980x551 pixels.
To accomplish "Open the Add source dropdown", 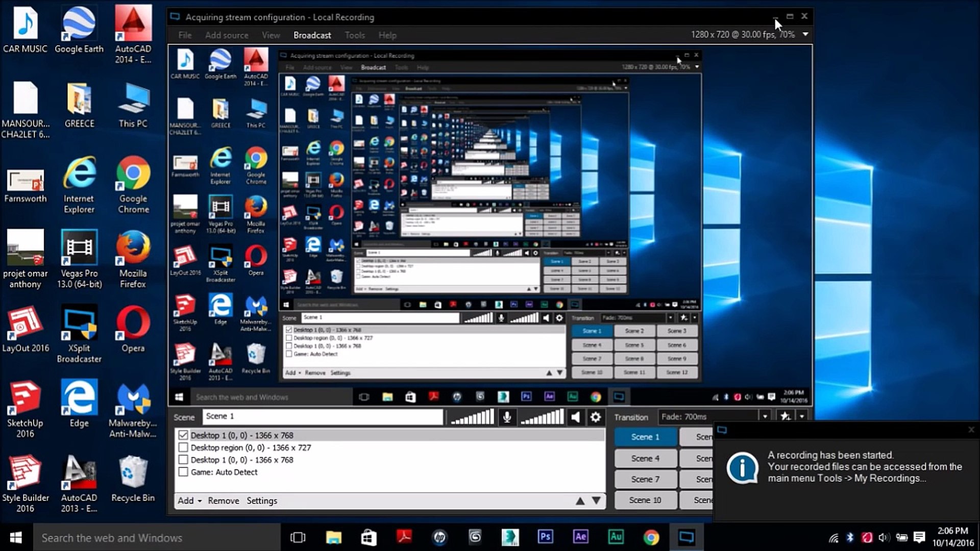I will (x=189, y=501).
